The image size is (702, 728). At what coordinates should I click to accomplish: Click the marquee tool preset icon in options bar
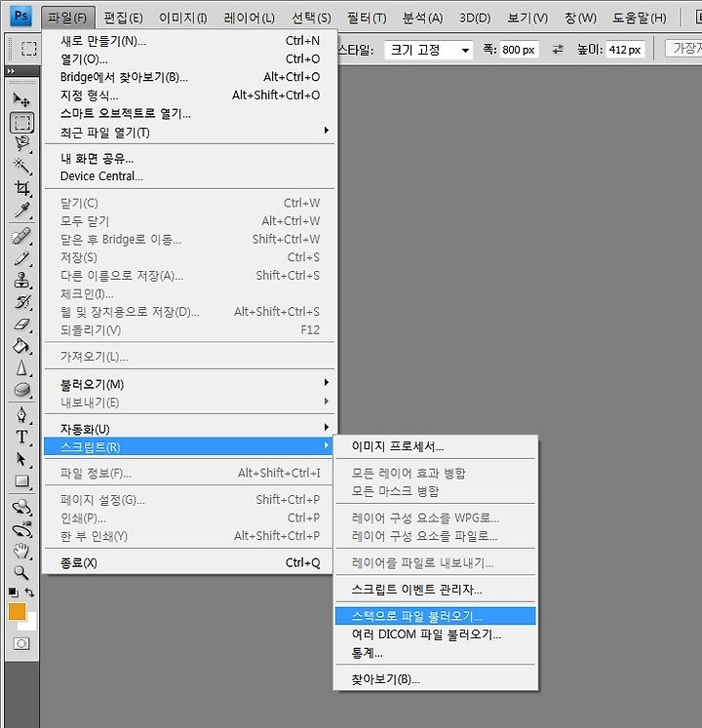tap(28, 49)
